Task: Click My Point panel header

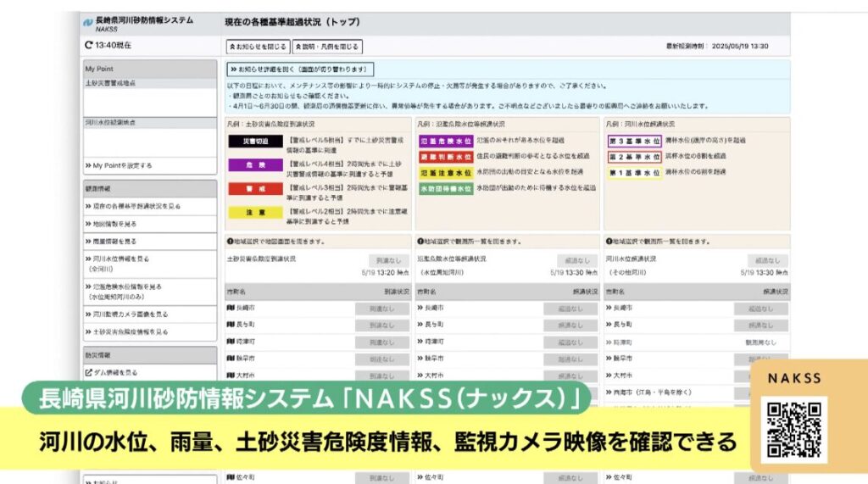Action: pyautogui.click(x=150, y=69)
